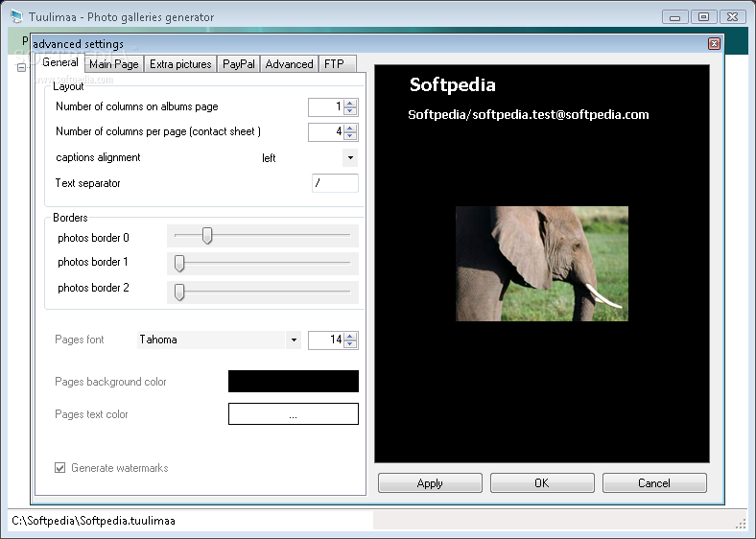The image size is (756, 539).
Task: Click the Text separator input field
Action: [335, 183]
